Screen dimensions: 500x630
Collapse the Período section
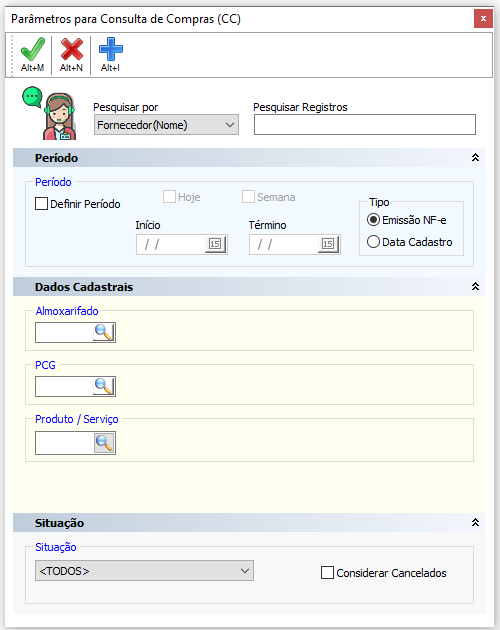(x=475, y=158)
